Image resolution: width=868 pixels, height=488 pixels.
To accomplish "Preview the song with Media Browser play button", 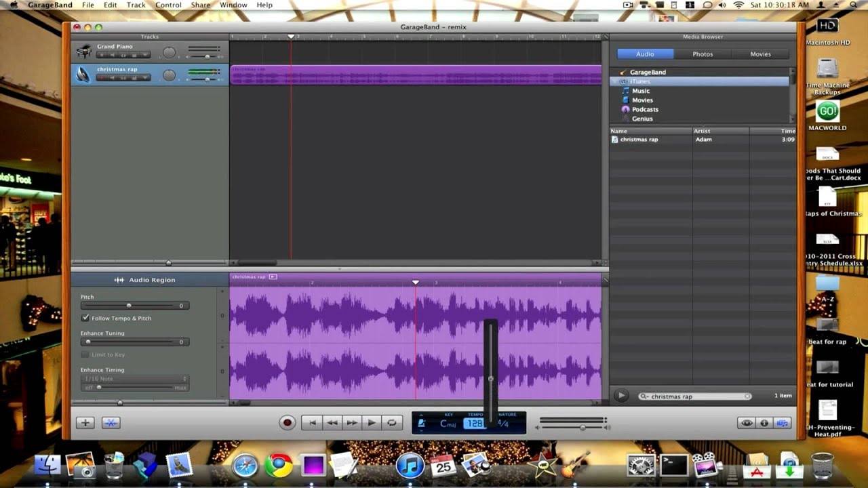I will point(621,396).
